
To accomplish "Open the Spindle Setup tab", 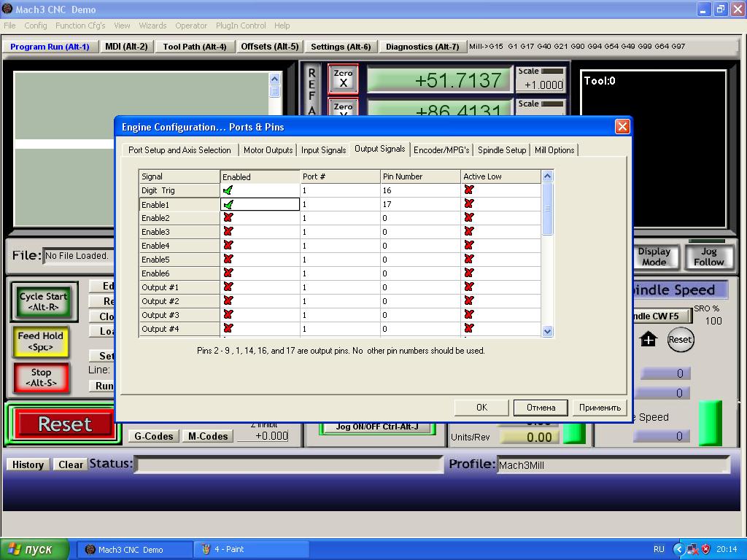I will pos(502,150).
